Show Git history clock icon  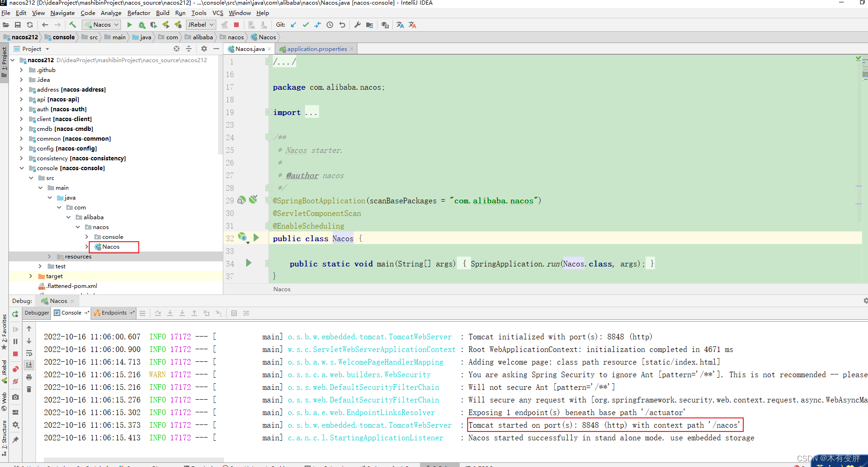(330, 25)
